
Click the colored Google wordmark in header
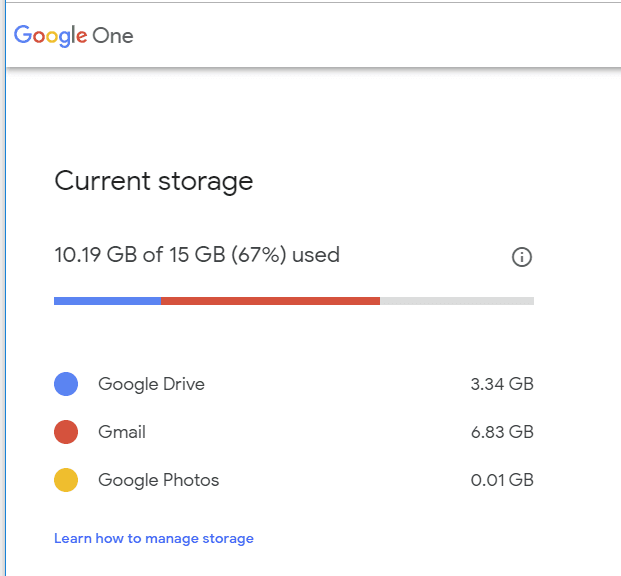(50, 36)
